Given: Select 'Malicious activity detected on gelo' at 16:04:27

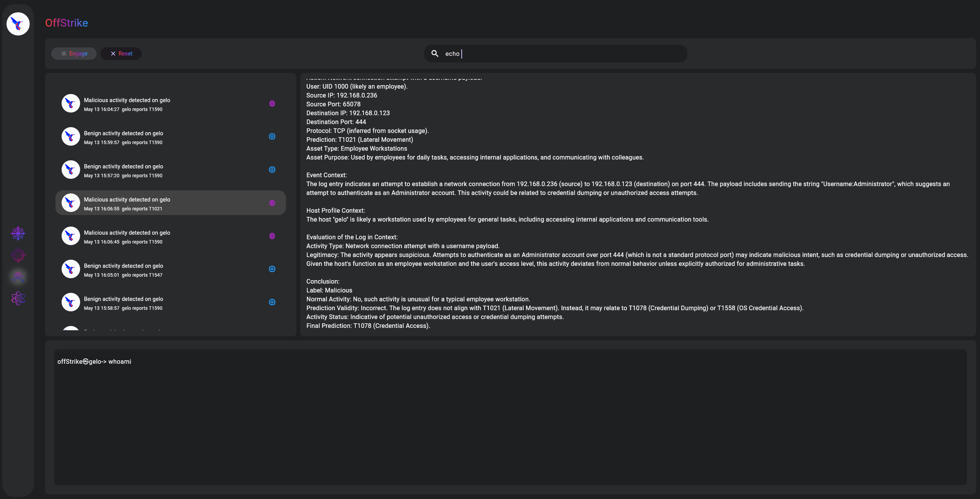Looking at the screenshot, I should (127, 100).
